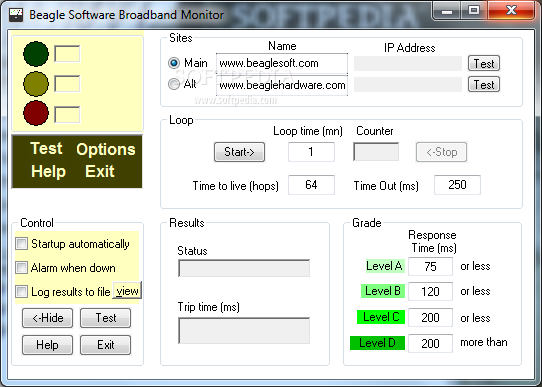
Task: Edit Level A response time value 75
Action: 430,266
